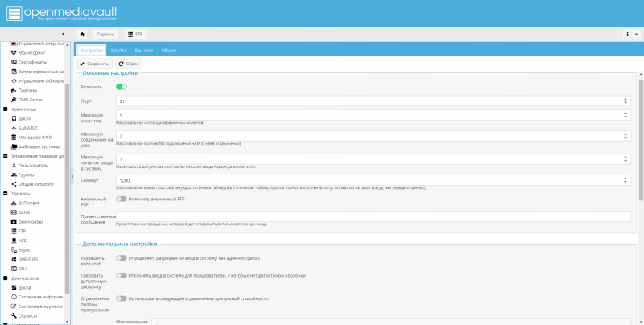Screen dimensions: 644x325
Task: Click the sidebar scroll-down arrow
Action: 68,322
